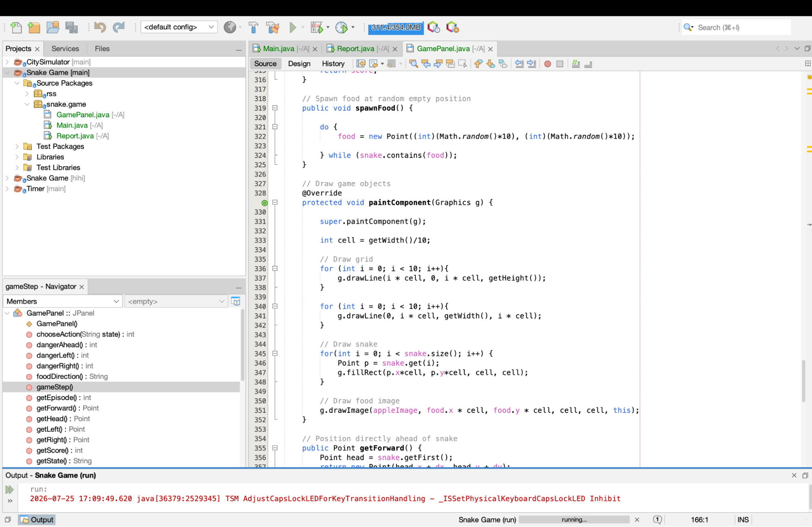Click the Re-run green arrows in Output
Image resolution: width=812 pixels, height=527 pixels.
[x=10, y=490]
